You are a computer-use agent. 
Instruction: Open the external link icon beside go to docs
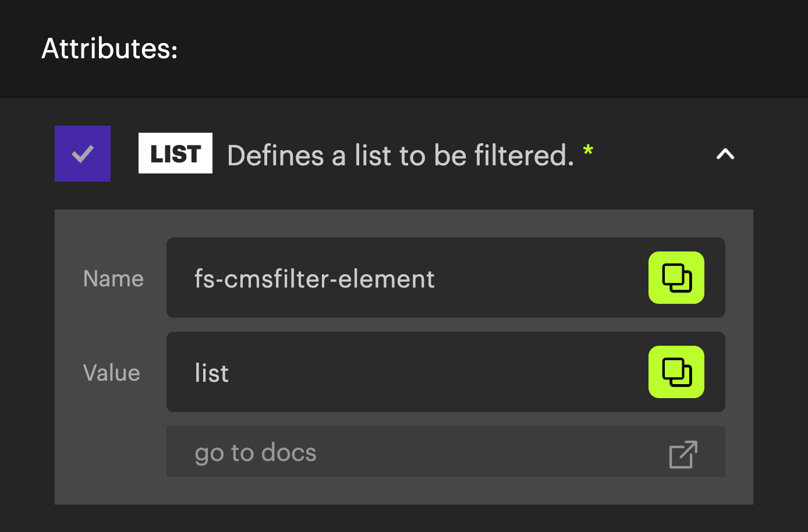click(683, 454)
